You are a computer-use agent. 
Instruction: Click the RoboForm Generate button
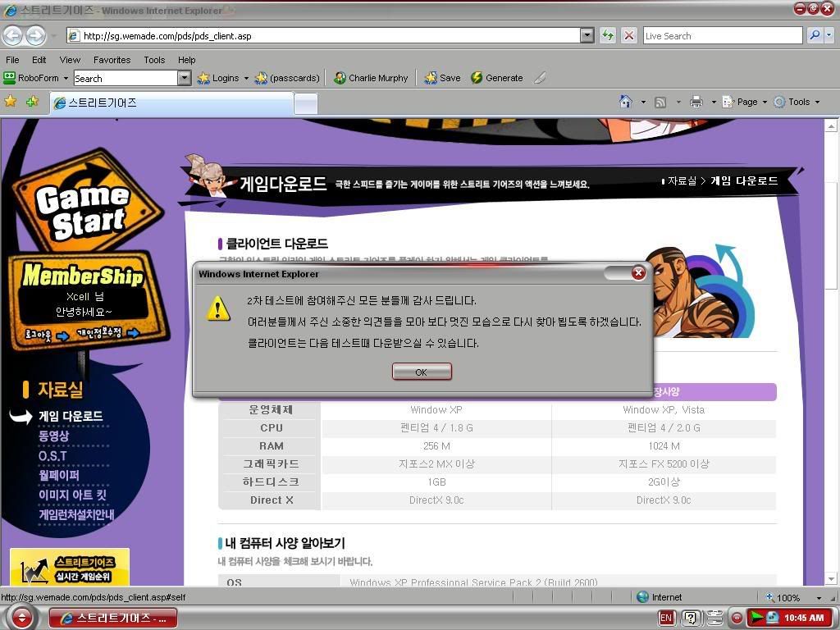tap(496, 78)
